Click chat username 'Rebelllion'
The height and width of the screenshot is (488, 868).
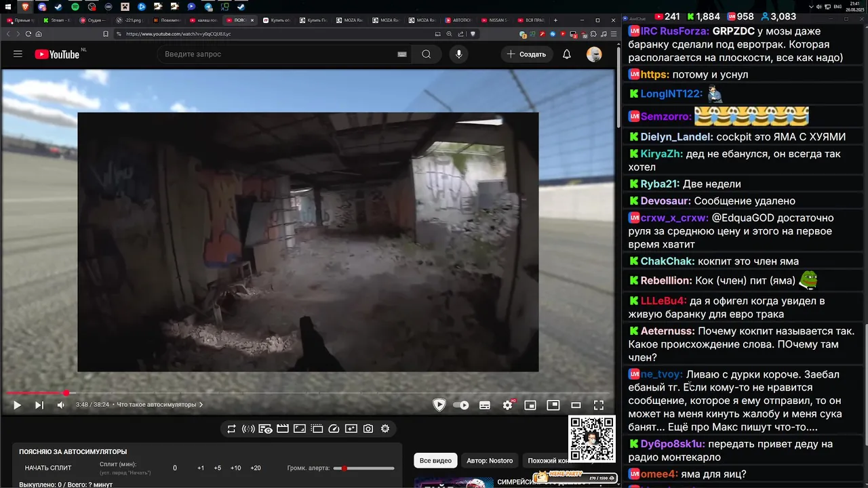(x=666, y=281)
